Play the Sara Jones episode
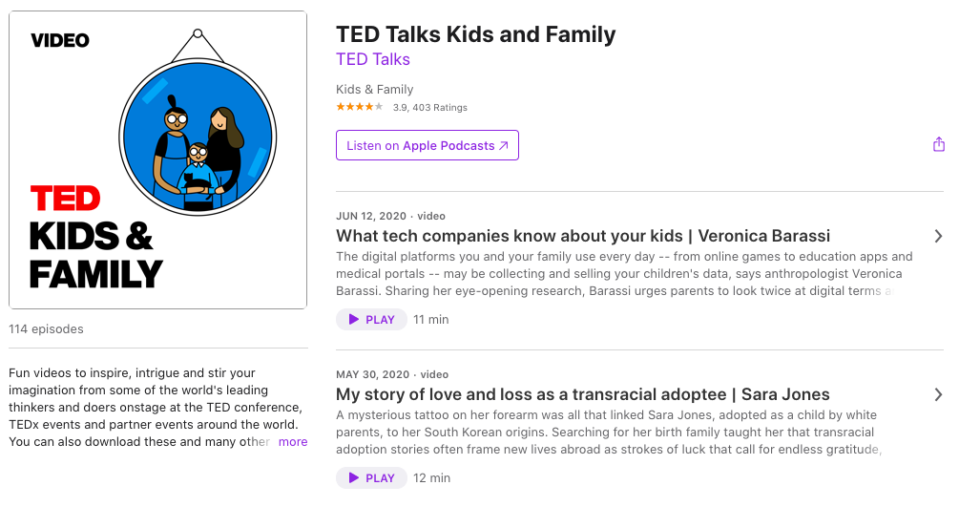The width and height of the screenshot is (980, 507). pos(371,478)
